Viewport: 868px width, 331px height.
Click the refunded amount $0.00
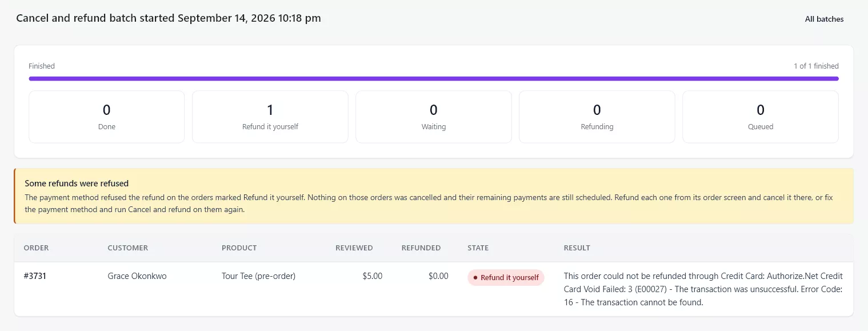click(438, 276)
